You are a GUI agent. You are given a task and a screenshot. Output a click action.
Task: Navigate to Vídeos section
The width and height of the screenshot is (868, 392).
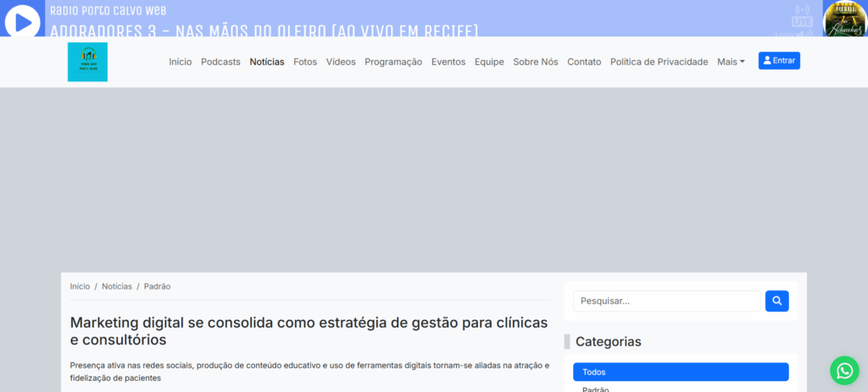[x=341, y=62]
